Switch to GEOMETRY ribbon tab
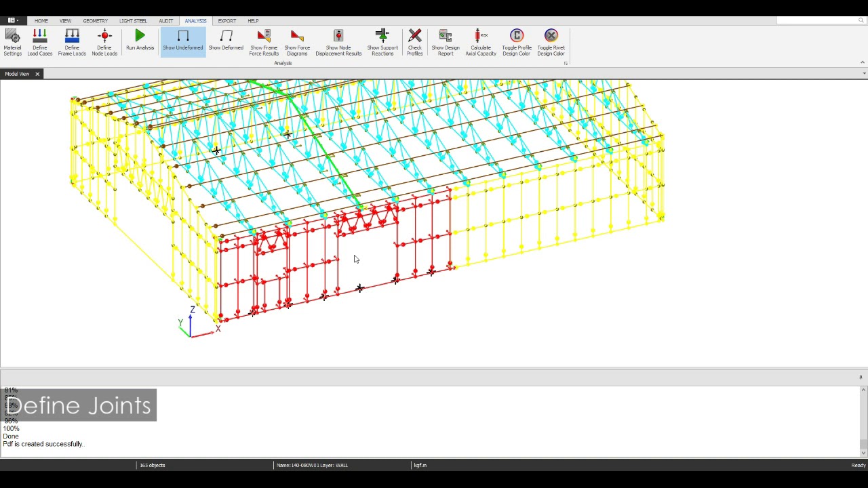The width and height of the screenshot is (868, 488). coord(96,21)
